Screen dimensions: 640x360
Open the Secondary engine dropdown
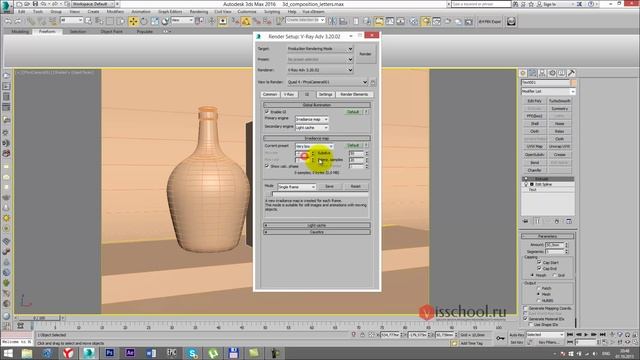312,128
